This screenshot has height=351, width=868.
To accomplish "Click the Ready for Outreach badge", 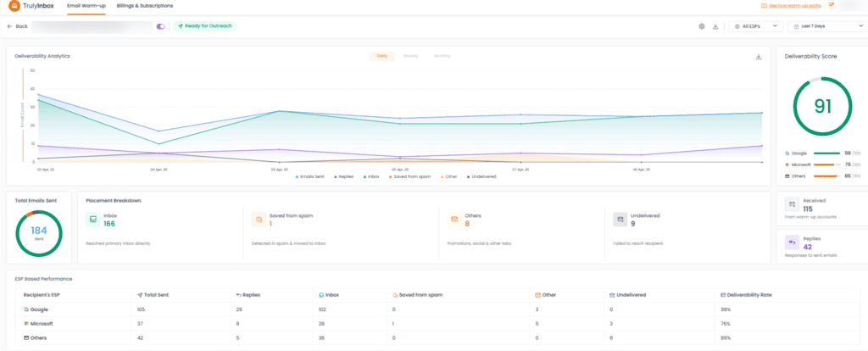I will point(205,26).
